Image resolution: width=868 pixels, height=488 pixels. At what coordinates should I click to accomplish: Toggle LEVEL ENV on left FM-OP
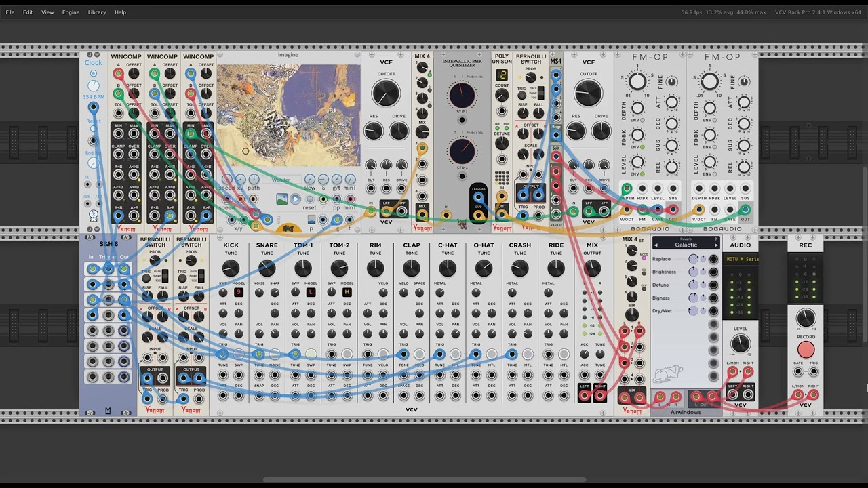642,174
